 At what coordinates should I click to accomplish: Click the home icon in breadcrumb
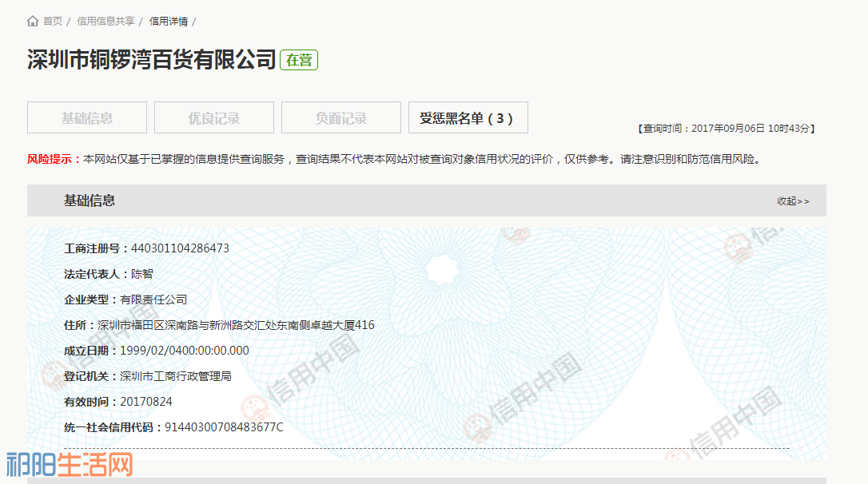33,21
